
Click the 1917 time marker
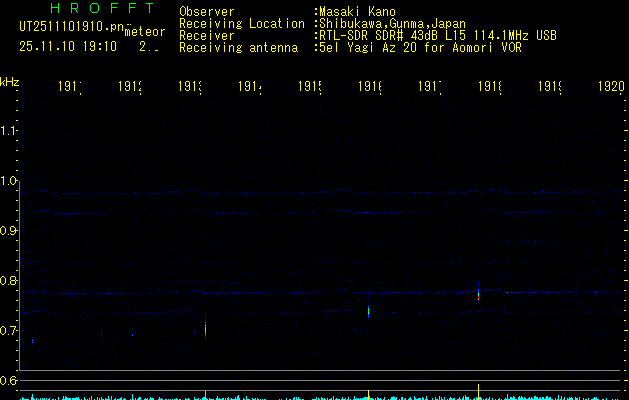(x=429, y=87)
